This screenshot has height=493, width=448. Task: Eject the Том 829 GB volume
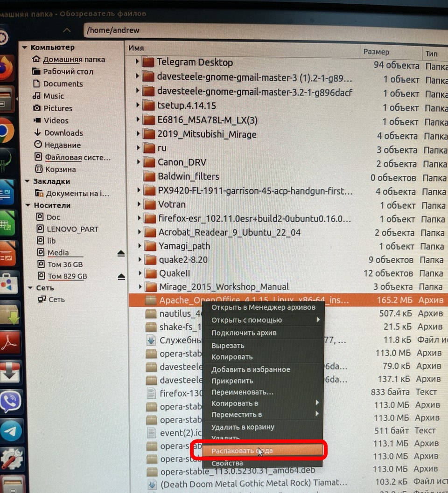point(121,277)
